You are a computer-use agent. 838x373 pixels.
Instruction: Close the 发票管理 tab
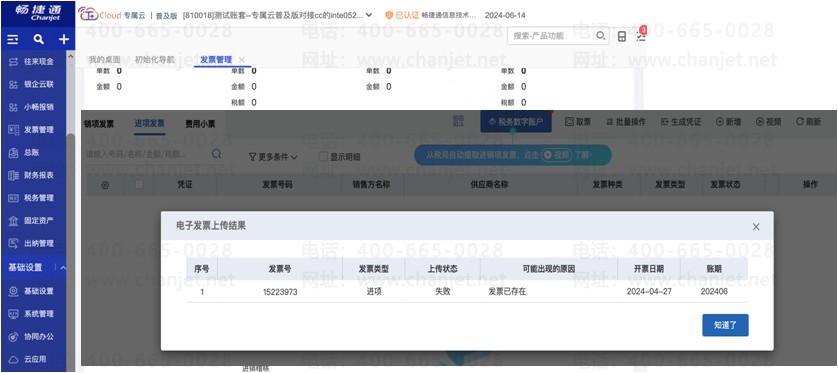pyautogui.click(x=242, y=60)
